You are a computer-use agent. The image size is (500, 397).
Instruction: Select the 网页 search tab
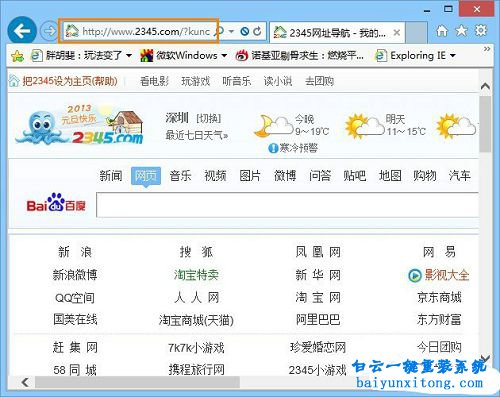[x=146, y=176]
